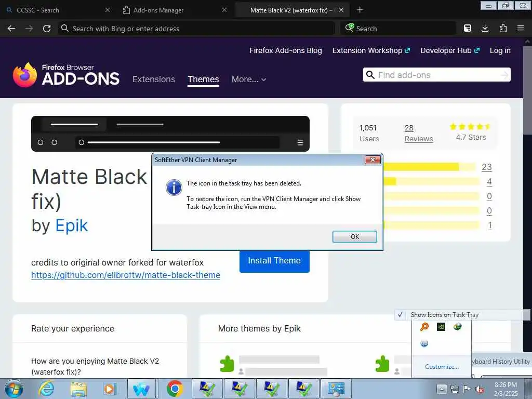This screenshot has width=532, height=399.
Task: Close the CCSSC - Search tab
Action: tap(108, 10)
